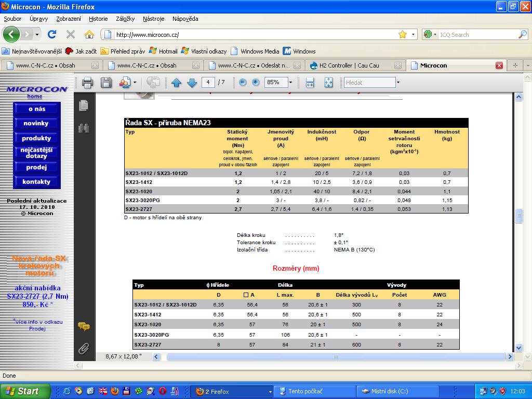
Task: Go to the previous PDF page
Action: point(176,83)
